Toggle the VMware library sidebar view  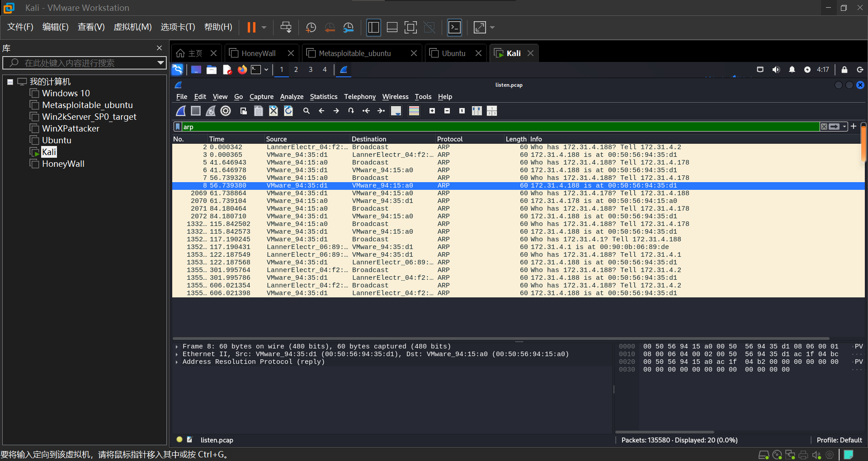[374, 28]
